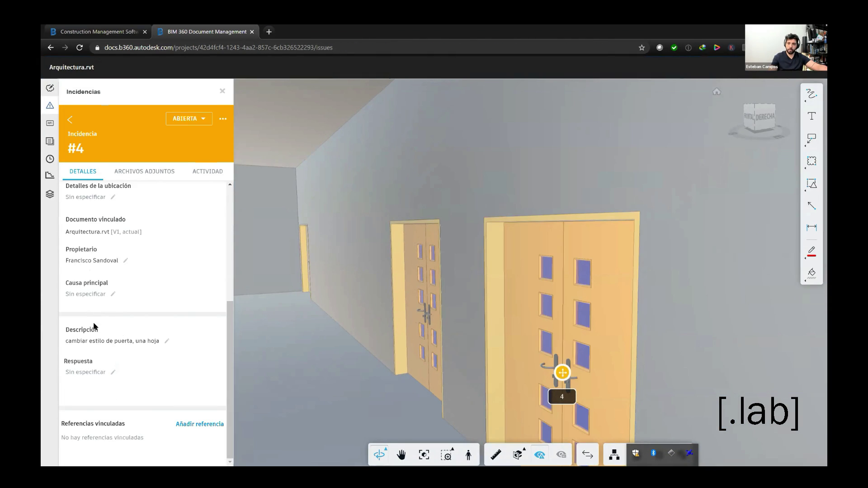This screenshot has height=488, width=868.
Task: Select the Arrow markup tool
Action: [811, 206]
